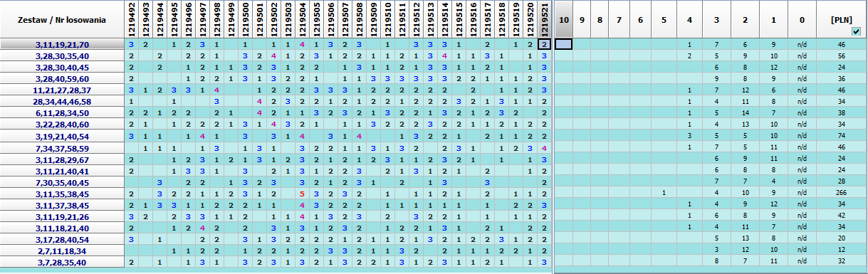This screenshot has height=274, width=868.
Task: Select row 3,7,28,35,40
Action: (62, 263)
